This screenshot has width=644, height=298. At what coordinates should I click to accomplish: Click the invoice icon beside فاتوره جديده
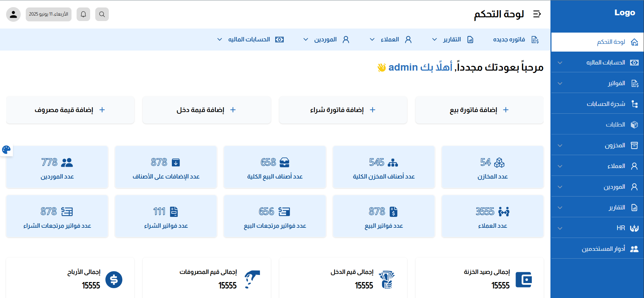535,40
